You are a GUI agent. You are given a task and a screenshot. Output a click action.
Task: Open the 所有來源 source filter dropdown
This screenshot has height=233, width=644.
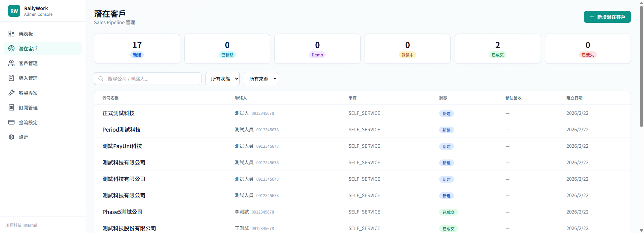261,79
